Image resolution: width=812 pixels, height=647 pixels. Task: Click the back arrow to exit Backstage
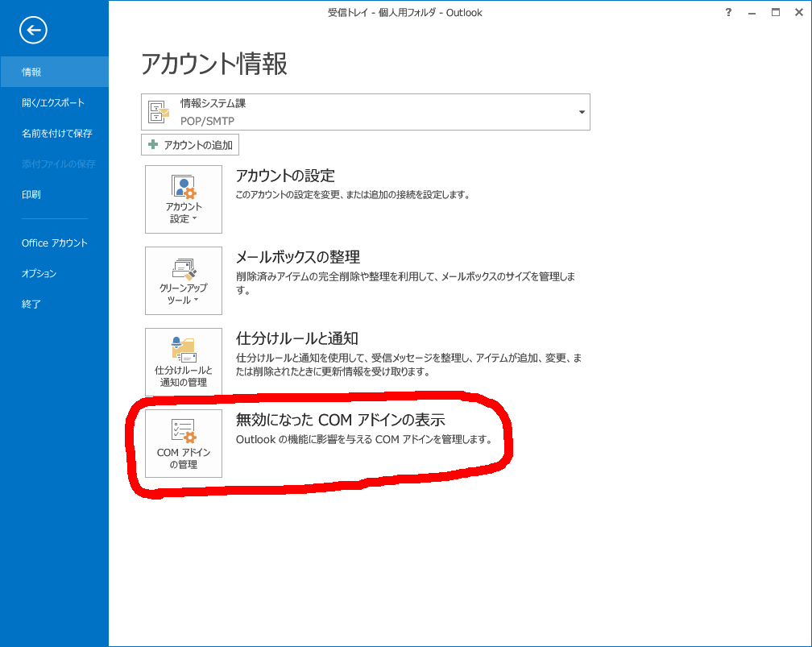click(33, 30)
